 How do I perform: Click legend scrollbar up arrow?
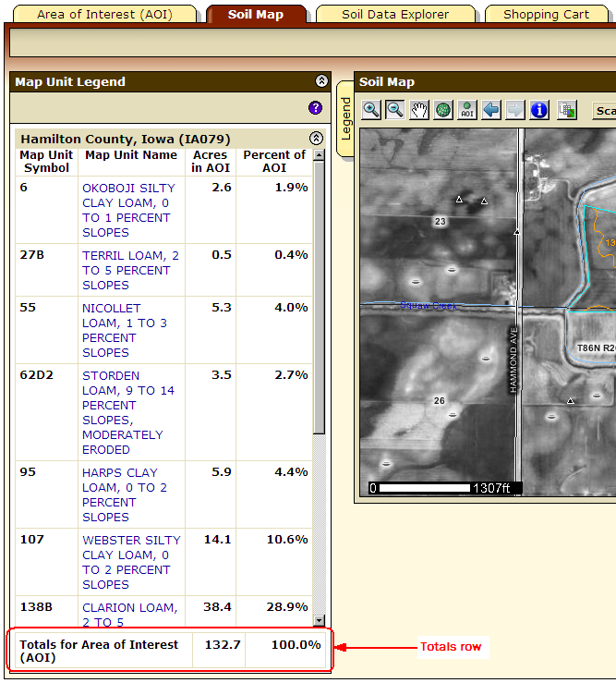[320, 155]
